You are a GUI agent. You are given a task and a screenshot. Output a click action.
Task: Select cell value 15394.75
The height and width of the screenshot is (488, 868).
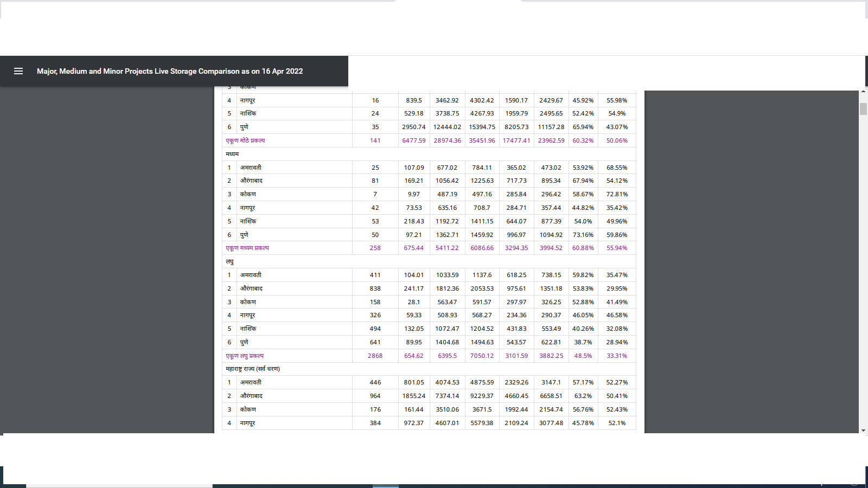tap(482, 127)
